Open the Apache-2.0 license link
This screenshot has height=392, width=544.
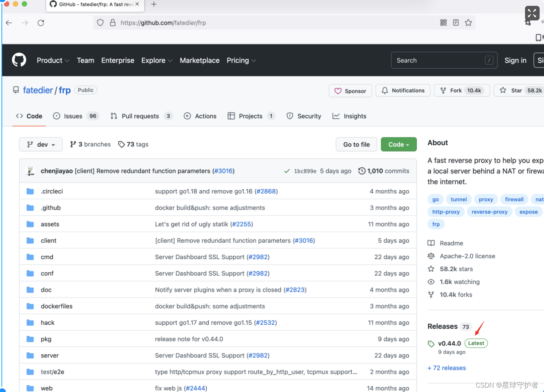click(467, 256)
